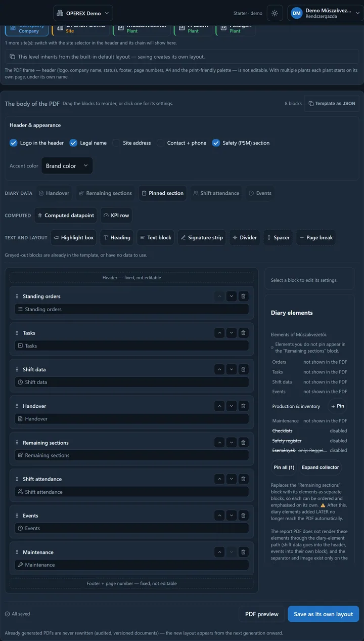Move the Shift attendance block up

219,479
